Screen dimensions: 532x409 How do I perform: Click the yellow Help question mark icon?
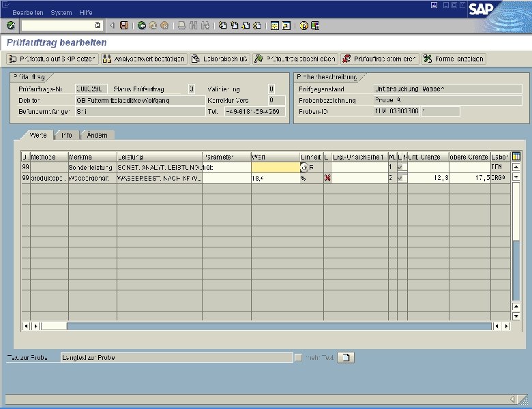point(304,25)
